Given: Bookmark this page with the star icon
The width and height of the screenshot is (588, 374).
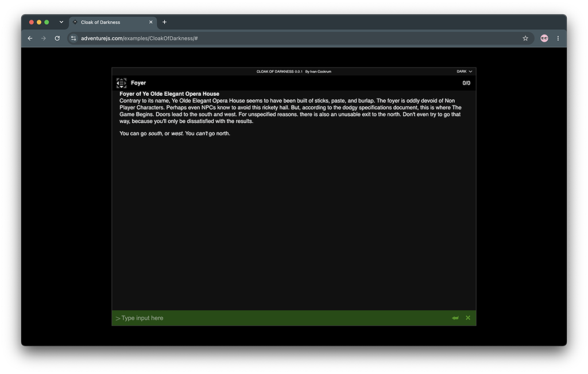Looking at the screenshot, I should (x=525, y=38).
